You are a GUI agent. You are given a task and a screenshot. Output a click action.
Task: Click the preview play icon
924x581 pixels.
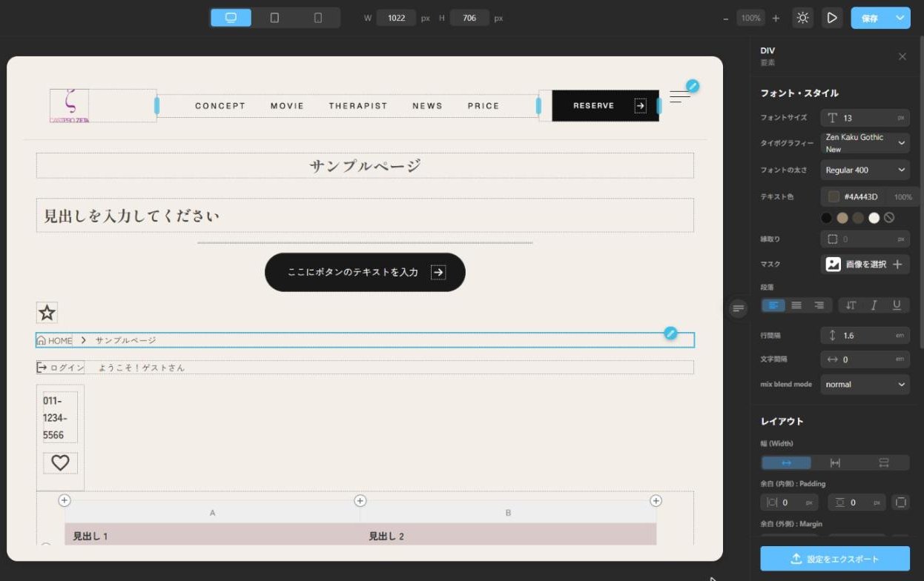tap(832, 18)
